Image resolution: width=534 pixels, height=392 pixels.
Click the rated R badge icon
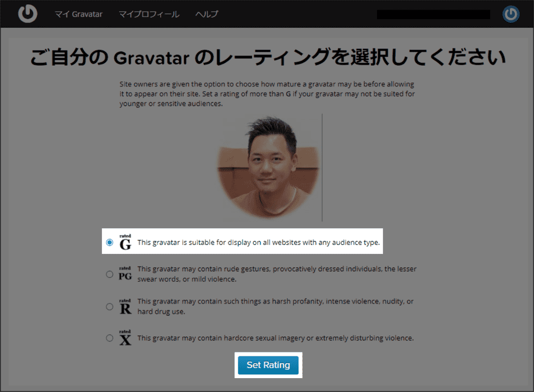[x=125, y=306]
